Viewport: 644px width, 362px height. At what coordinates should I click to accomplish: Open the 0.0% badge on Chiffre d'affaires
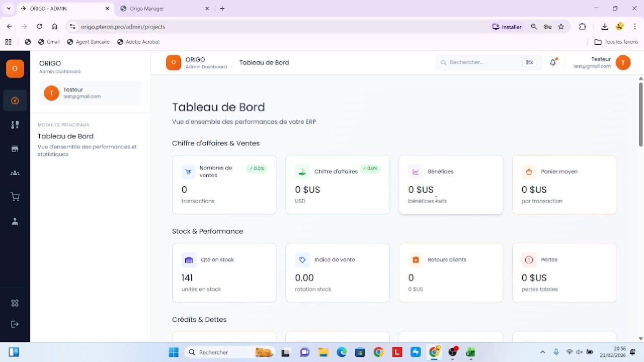[370, 168]
